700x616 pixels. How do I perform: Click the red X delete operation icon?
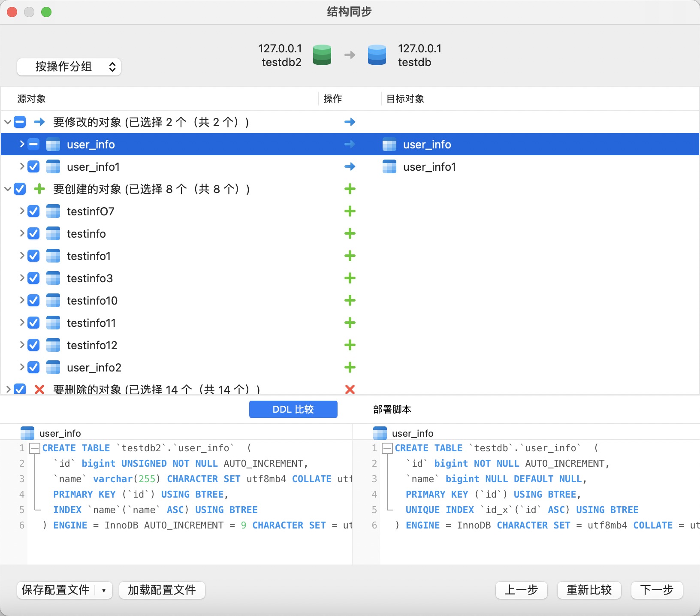click(350, 389)
